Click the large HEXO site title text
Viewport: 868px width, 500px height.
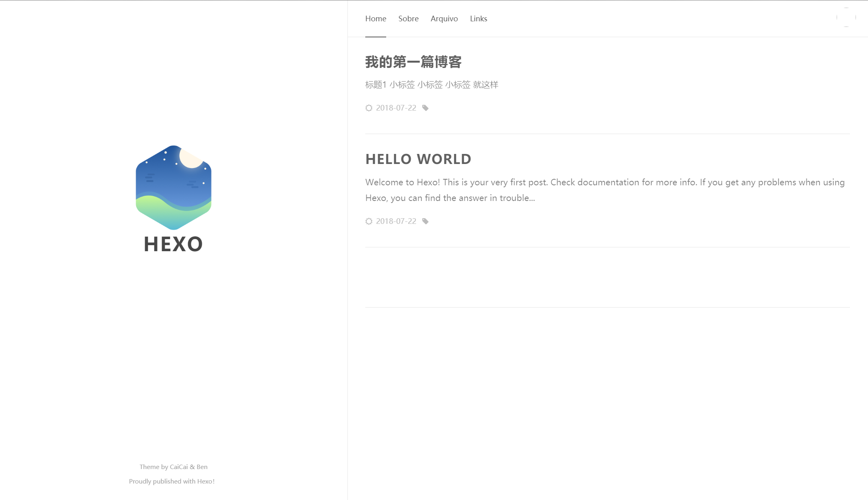coord(173,244)
